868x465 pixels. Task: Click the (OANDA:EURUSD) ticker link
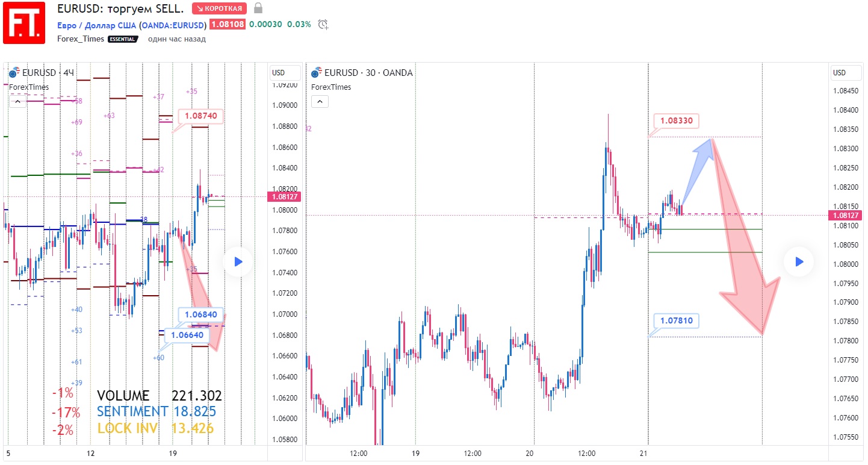173,25
